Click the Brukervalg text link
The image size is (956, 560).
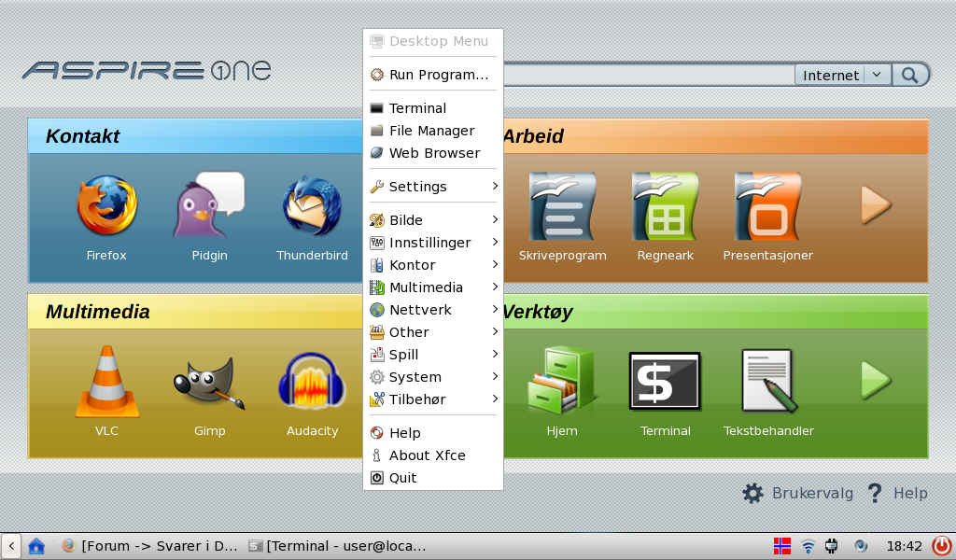813,493
